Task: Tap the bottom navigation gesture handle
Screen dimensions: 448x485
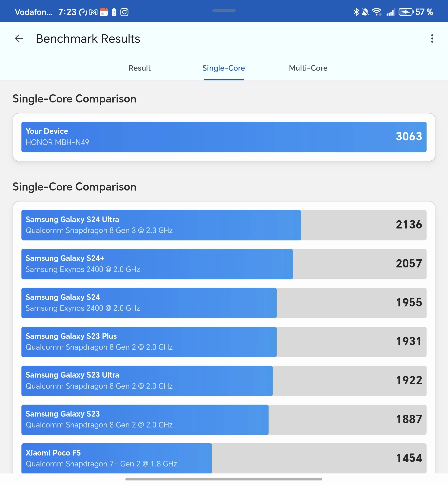Action: 224,479
